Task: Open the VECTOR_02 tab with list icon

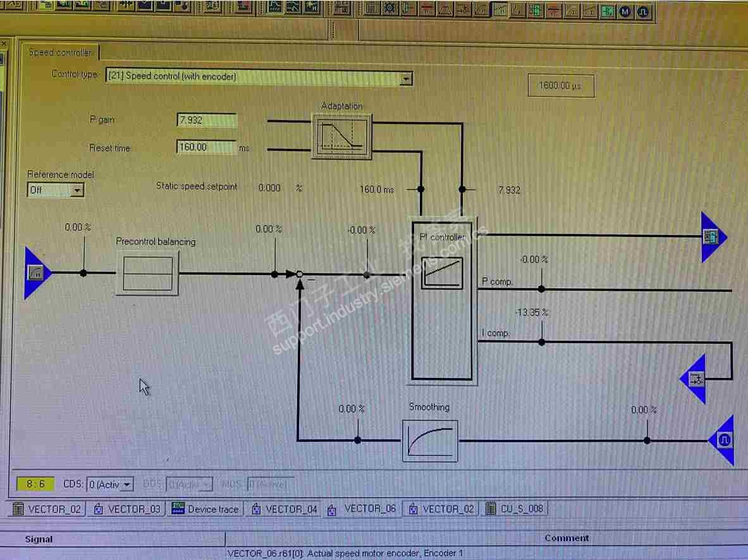Action: [x=47, y=509]
